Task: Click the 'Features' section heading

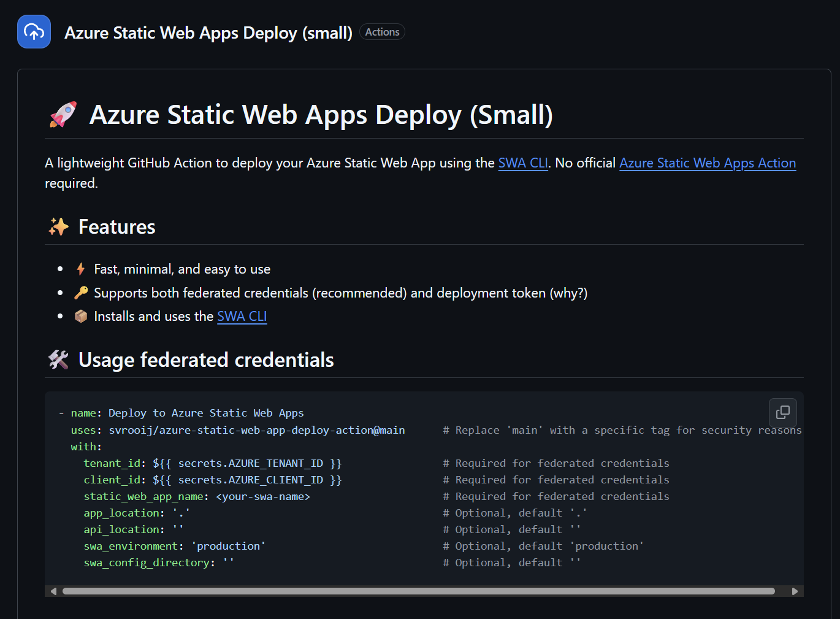Action: 117,227
